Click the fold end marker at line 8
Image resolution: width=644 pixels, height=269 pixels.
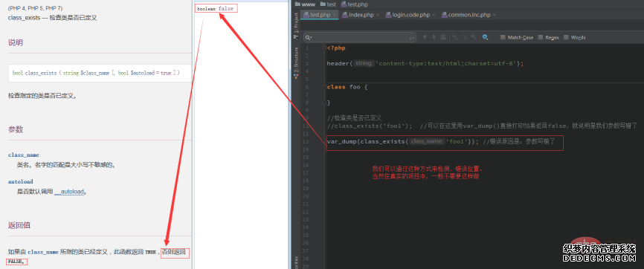tap(324, 103)
